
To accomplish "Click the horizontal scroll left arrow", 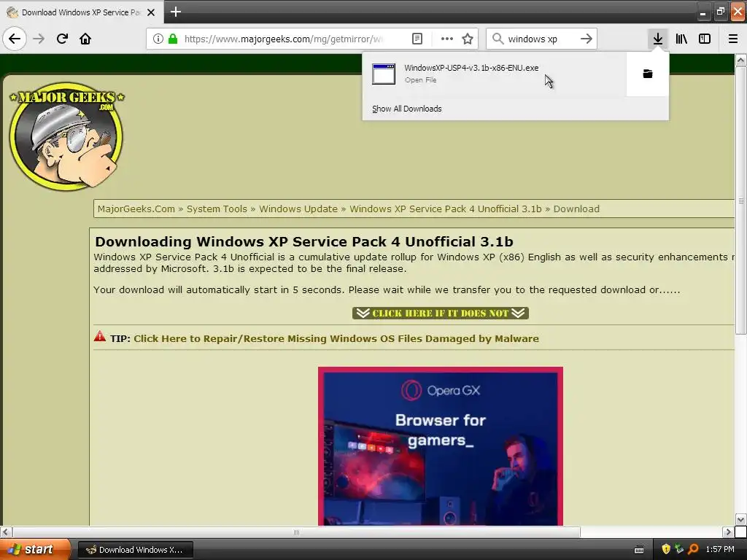I will (x=6, y=532).
